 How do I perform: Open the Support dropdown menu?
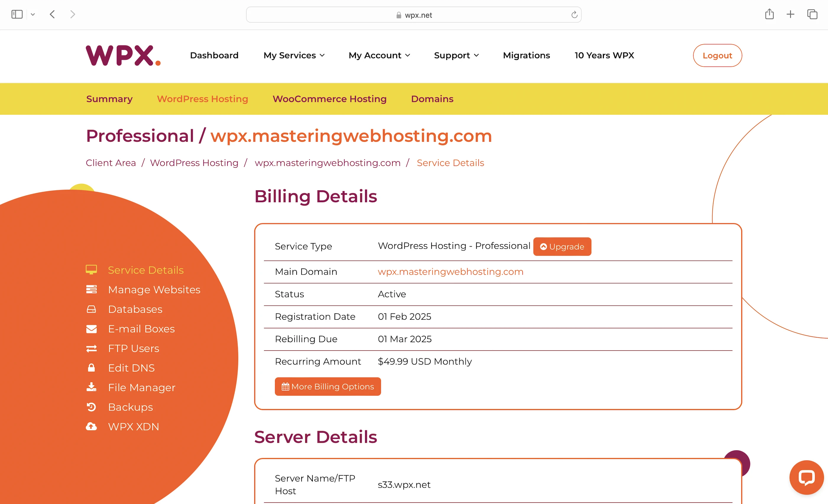click(456, 55)
